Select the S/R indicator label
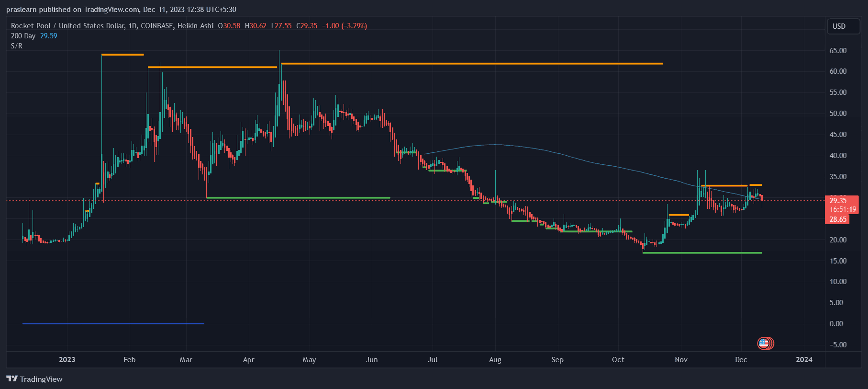 click(17, 46)
